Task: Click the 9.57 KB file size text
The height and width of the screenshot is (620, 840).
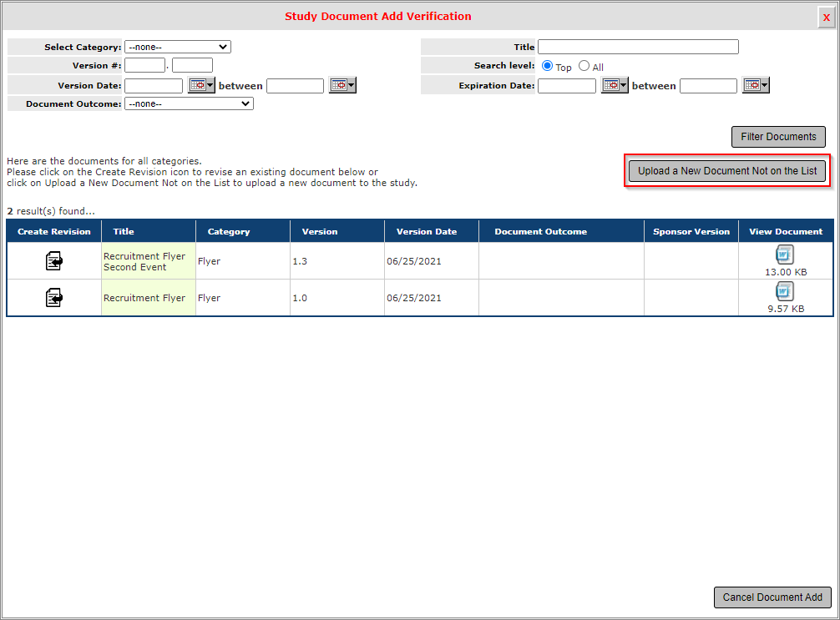Action: click(x=786, y=309)
